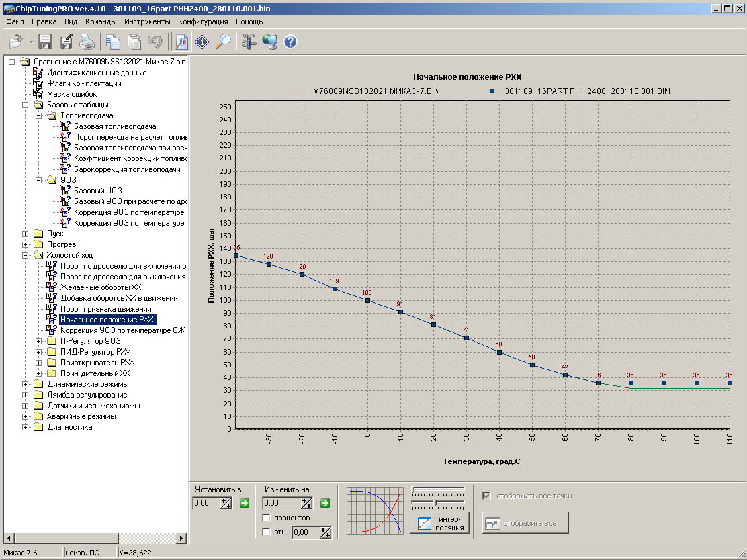Image resolution: width=747 pixels, height=560 pixels.
Task: Select Добавка оборотов ХХ в движении
Action: pyautogui.click(x=119, y=298)
